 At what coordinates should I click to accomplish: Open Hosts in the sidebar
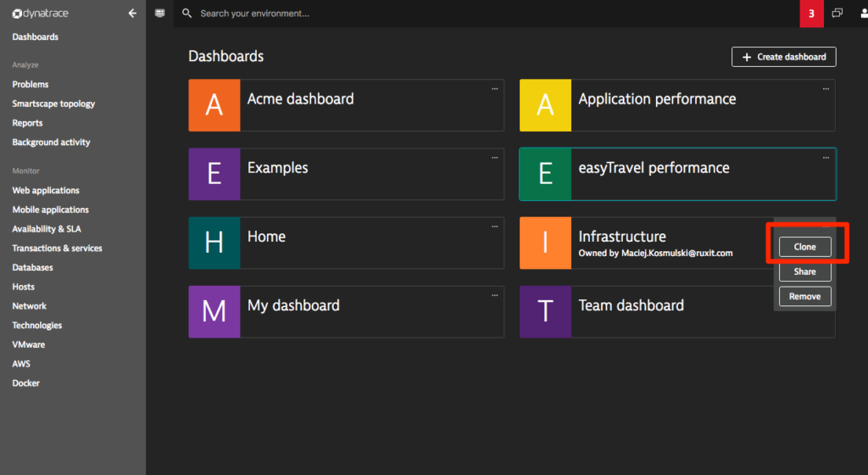point(23,287)
